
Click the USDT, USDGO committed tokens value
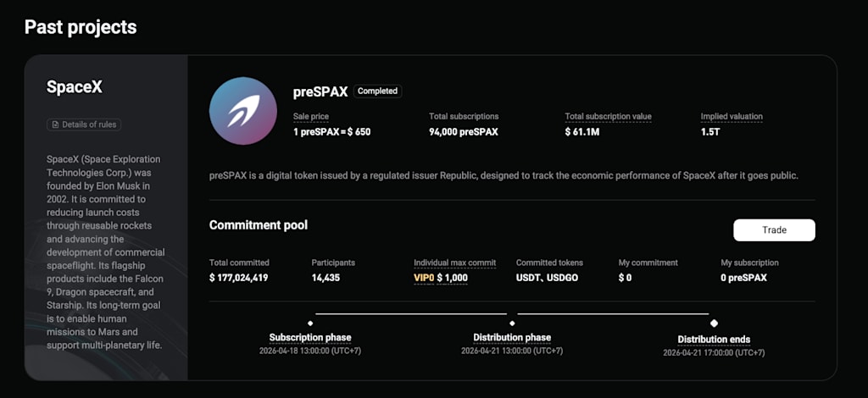point(547,278)
